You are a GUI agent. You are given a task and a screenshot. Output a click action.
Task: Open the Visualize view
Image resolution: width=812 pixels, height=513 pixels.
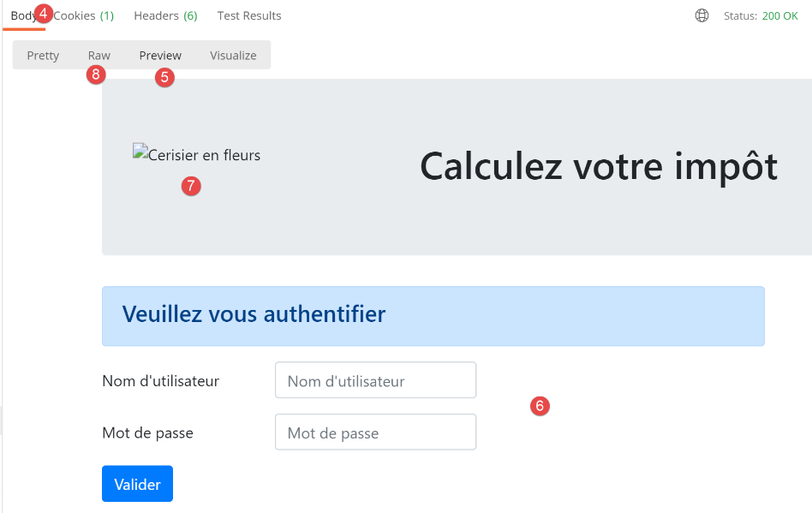233,56
